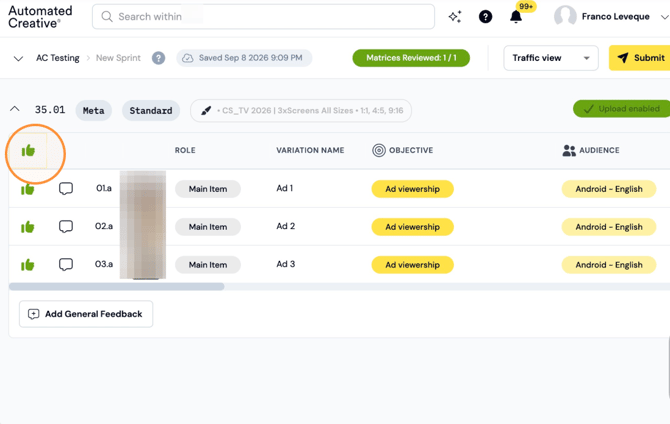Select Main Item role in row 01.a

click(208, 189)
